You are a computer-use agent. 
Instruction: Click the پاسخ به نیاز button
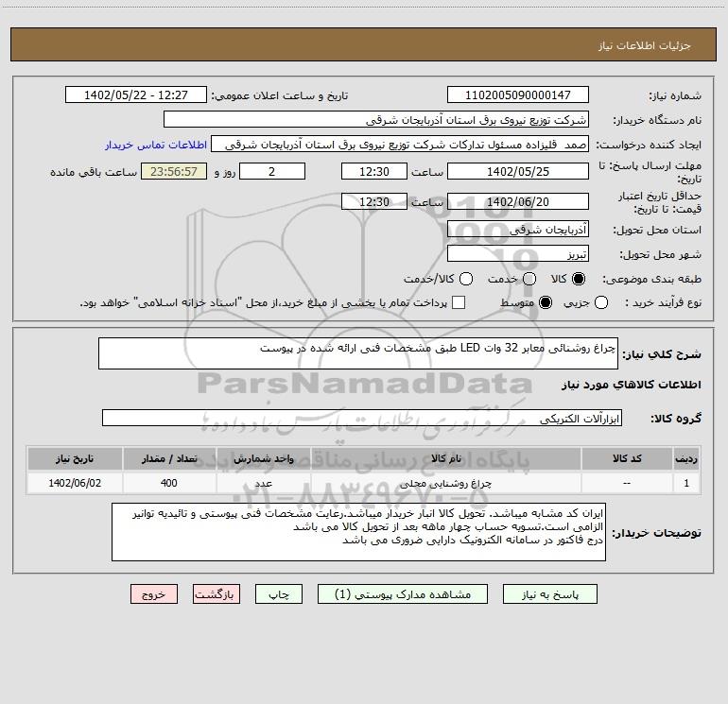point(549,594)
